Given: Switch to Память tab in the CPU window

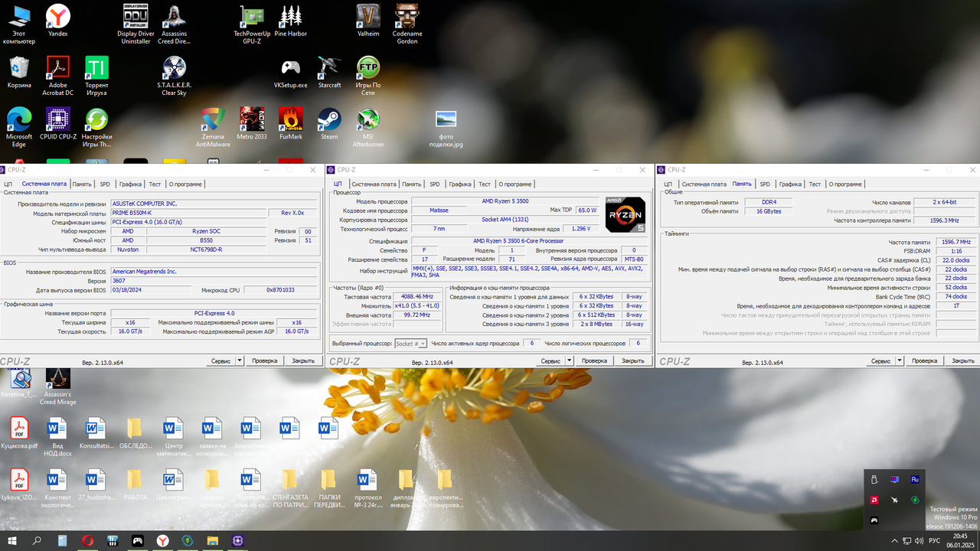Looking at the screenshot, I should 412,184.
